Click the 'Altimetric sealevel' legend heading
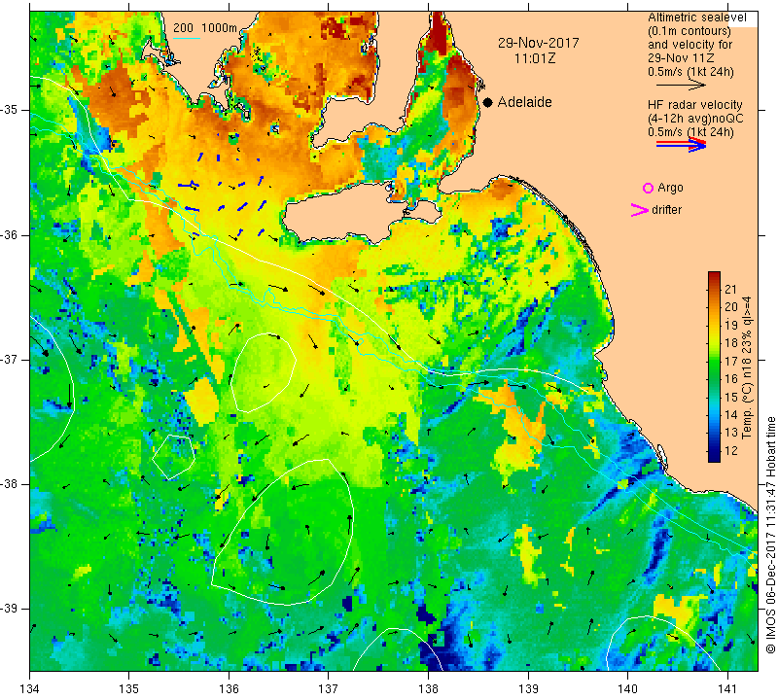Image resolution: width=778 pixels, height=700 pixels. coord(697,17)
